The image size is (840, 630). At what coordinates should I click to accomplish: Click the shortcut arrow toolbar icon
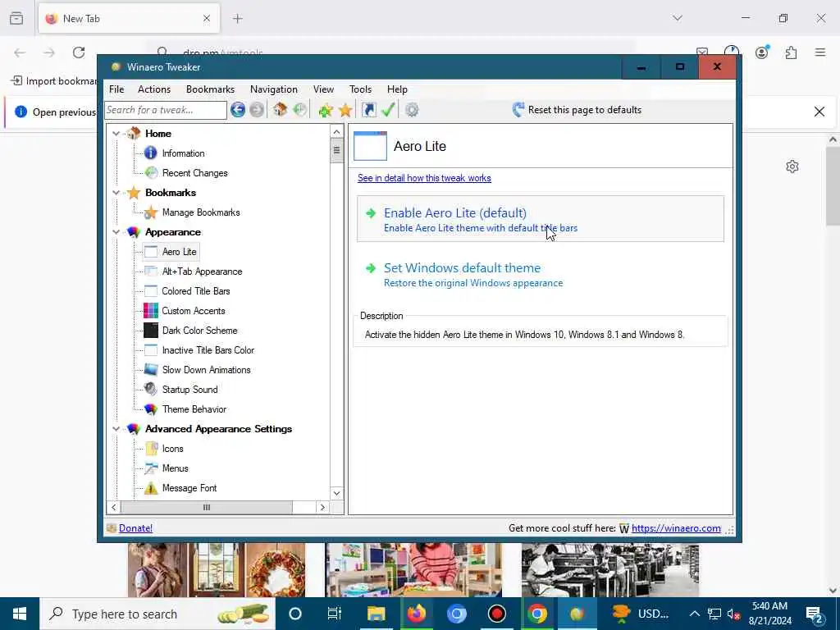pyautogui.click(x=368, y=110)
